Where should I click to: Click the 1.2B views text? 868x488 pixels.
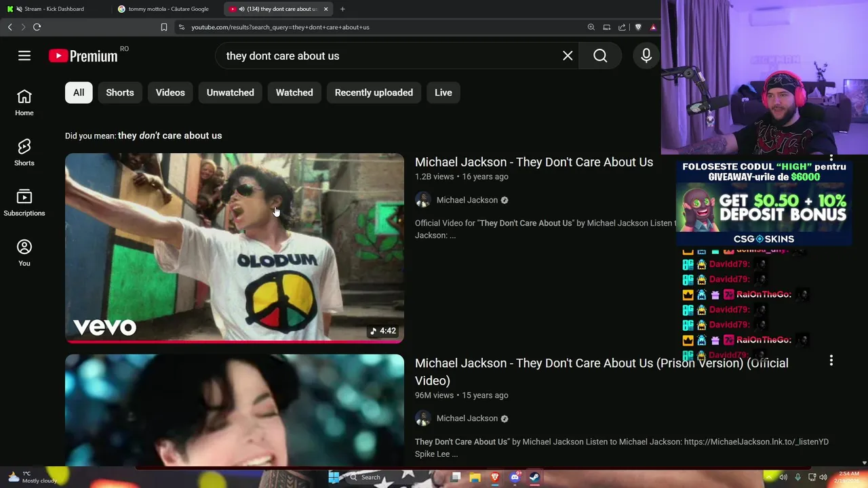434,177
